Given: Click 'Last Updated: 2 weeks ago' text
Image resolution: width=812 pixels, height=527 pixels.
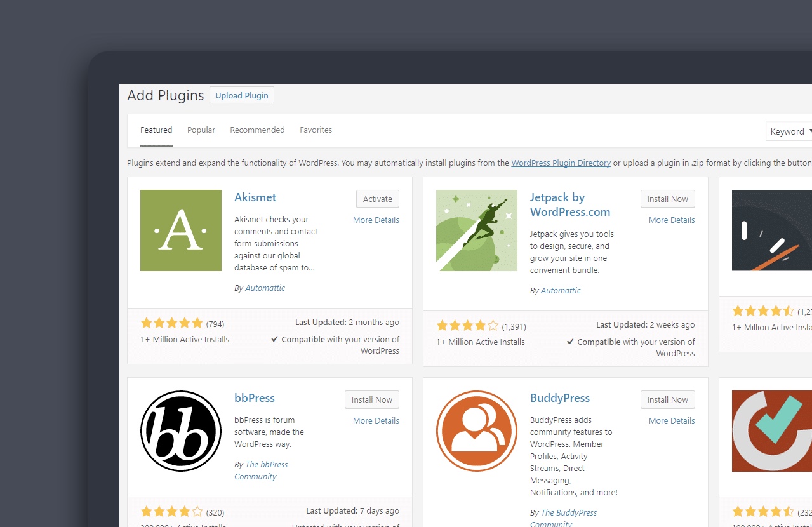Looking at the screenshot, I should point(646,325).
